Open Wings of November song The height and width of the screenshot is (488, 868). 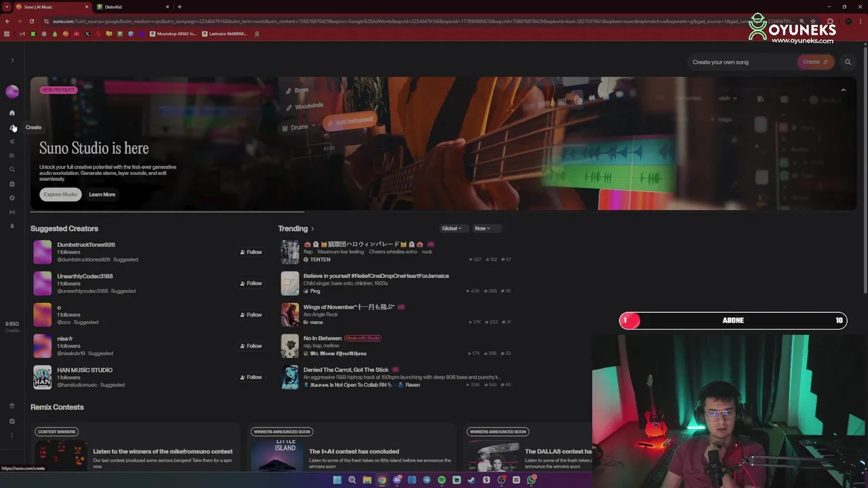pos(349,307)
